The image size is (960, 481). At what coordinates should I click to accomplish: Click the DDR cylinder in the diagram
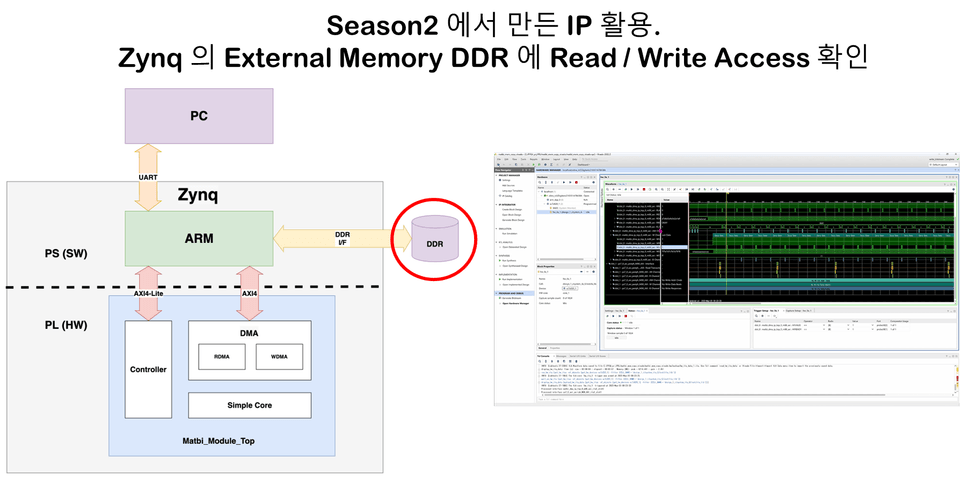435,239
